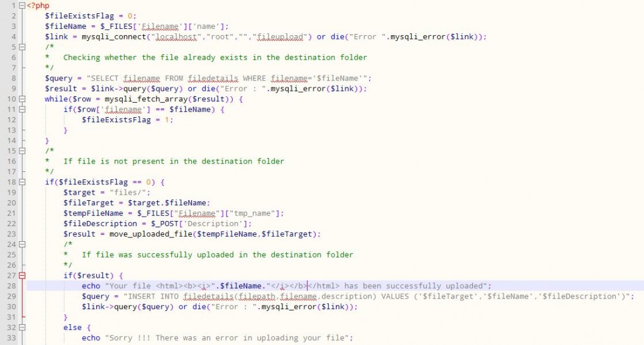Screen dimensions: 644x345
Task: Collapse the if($row['filename']) block on line 11
Action: [x=21, y=110]
